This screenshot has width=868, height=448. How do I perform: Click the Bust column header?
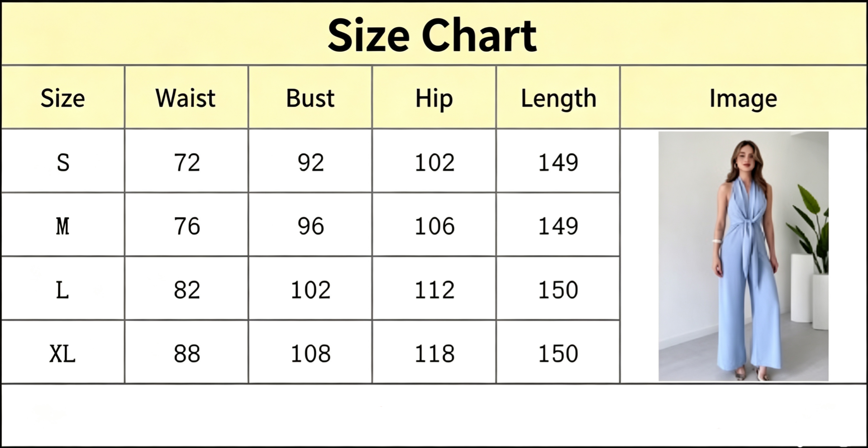click(310, 98)
